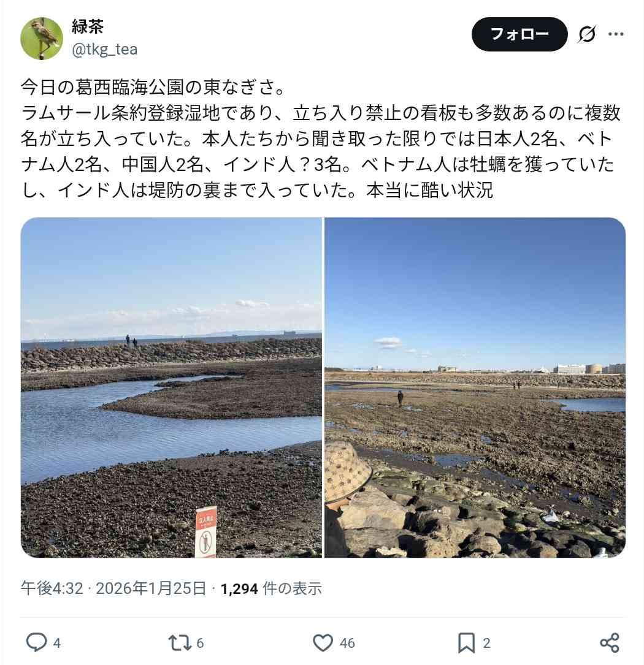
Task: Repost using the retweet arrows icon
Action: 178,642
